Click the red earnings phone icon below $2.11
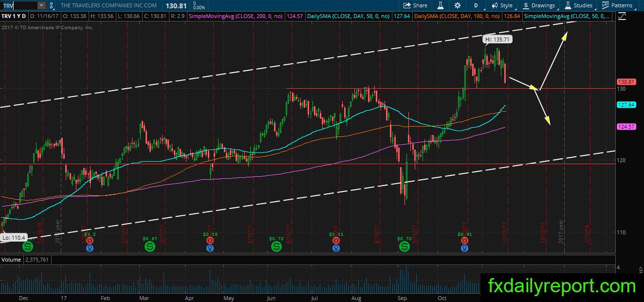 [x=336, y=241]
